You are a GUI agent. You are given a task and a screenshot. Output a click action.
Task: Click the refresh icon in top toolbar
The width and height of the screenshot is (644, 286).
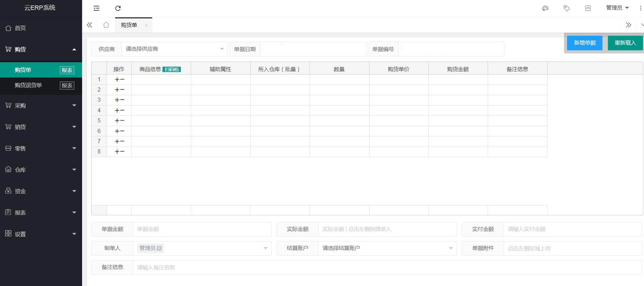(118, 8)
